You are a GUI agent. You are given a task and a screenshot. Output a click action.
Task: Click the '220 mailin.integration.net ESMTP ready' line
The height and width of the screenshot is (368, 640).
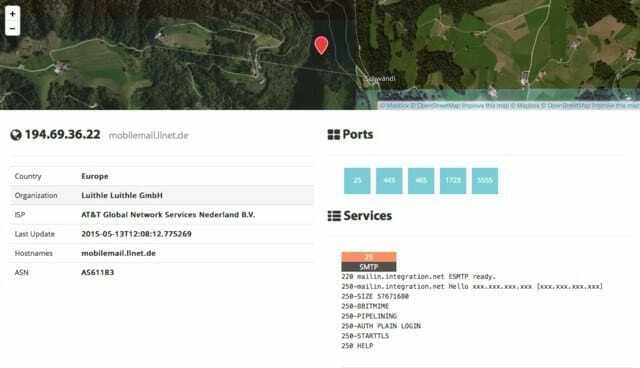418,277
